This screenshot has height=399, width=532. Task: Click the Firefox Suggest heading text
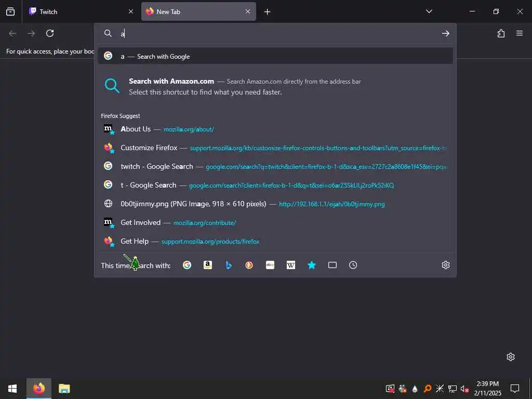coord(121,116)
